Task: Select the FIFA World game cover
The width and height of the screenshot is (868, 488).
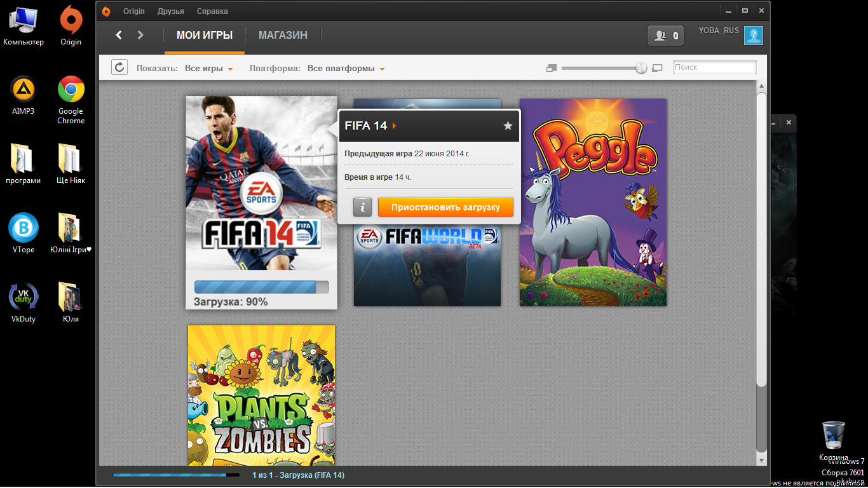Action: (427, 266)
